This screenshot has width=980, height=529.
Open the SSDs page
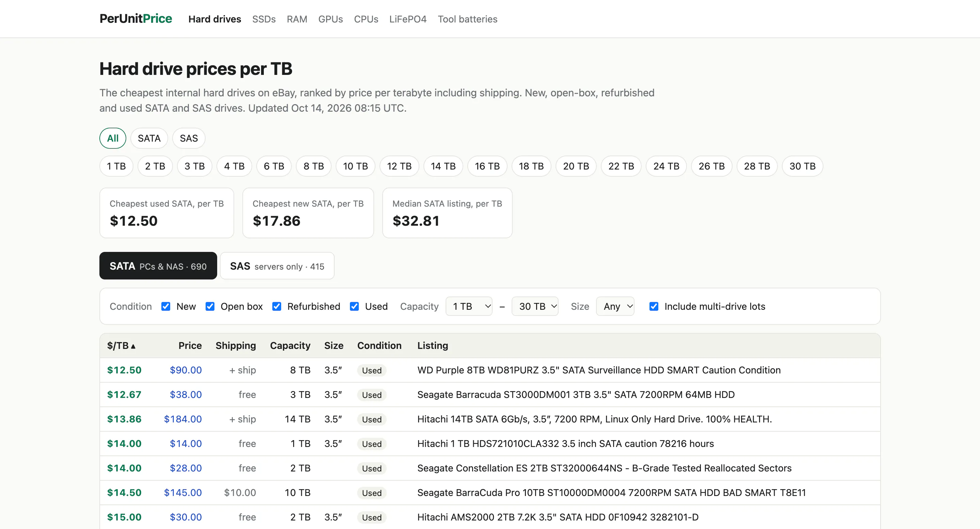[264, 19]
